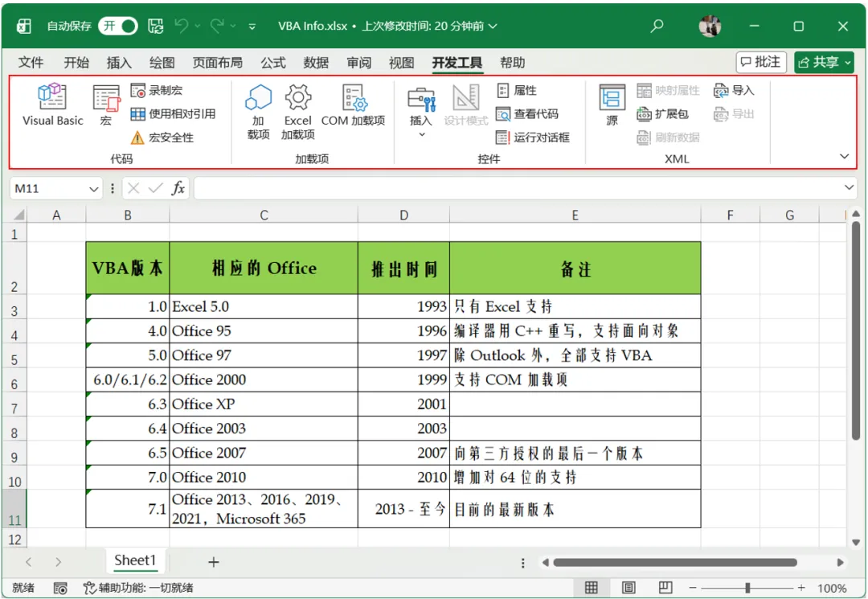Click the redo arrow
Viewport: 868px width, 599px height.
pos(216,26)
